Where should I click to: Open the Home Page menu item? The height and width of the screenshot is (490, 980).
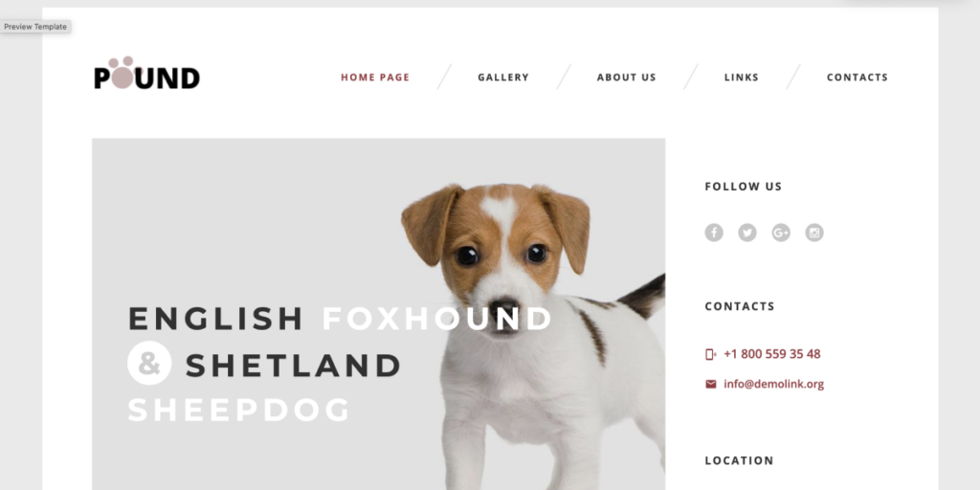point(375,78)
